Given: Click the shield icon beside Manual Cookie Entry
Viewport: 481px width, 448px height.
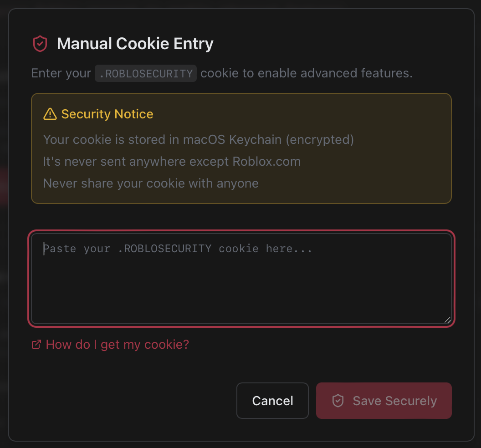Looking at the screenshot, I should point(40,44).
